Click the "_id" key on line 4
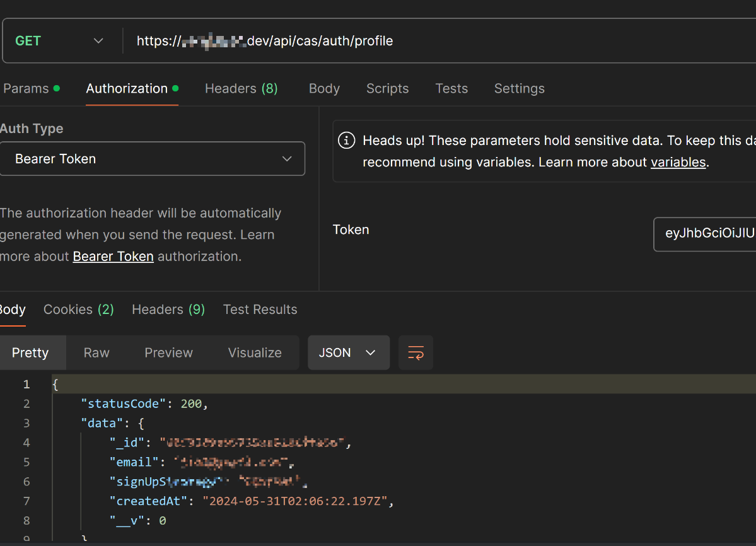Screen dimensions: 756x546 (x=127, y=443)
